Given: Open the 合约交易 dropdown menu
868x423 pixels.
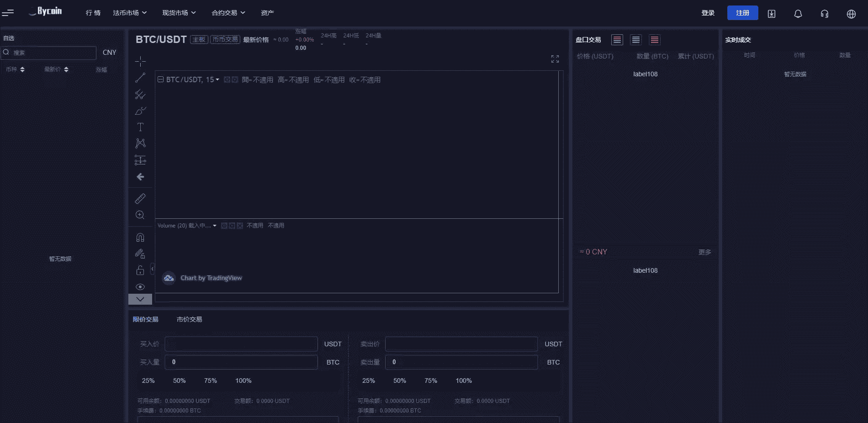Looking at the screenshot, I should point(228,13).
